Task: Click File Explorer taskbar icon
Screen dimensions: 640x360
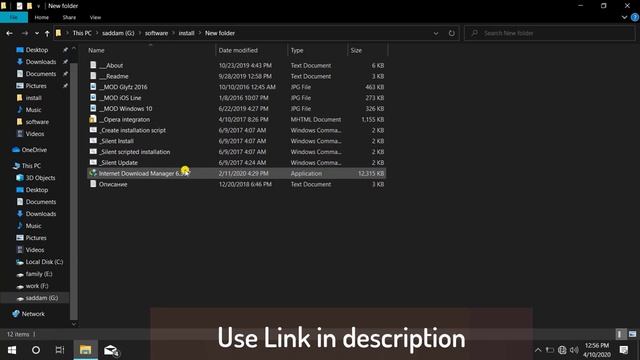Action: (x=85, y=350)
